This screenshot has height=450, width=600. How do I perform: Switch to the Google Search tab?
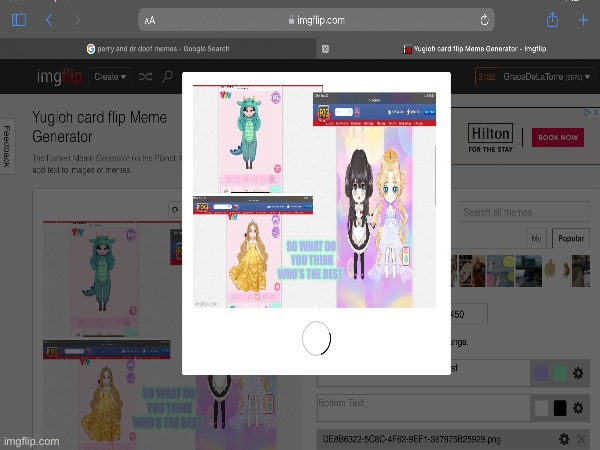click(158, 49)
